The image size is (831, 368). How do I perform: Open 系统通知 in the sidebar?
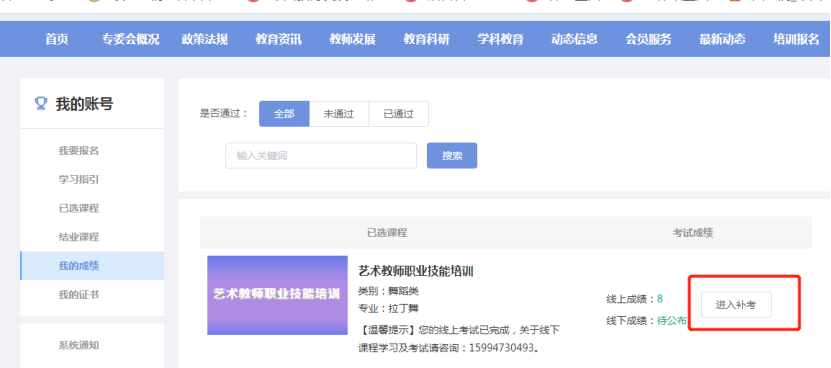pyautogui.click(x=78, y=345)
